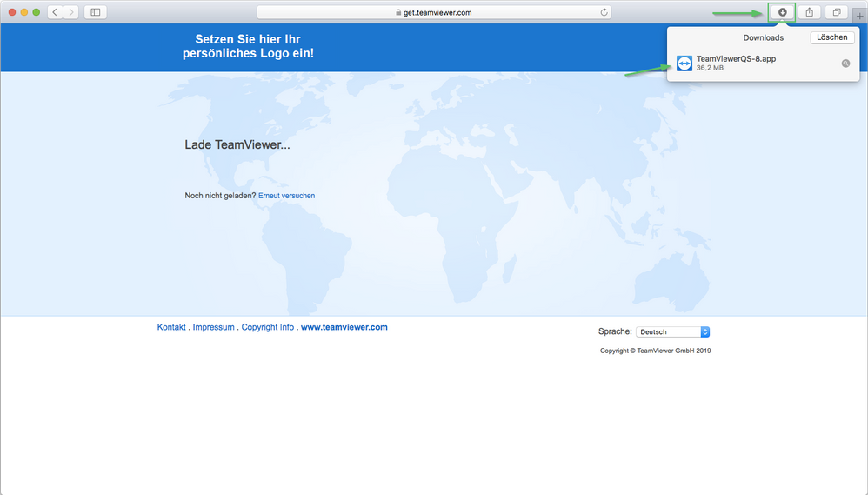
Task: Click the TeamViewerQS-8.app file icon
Action: 684,64
